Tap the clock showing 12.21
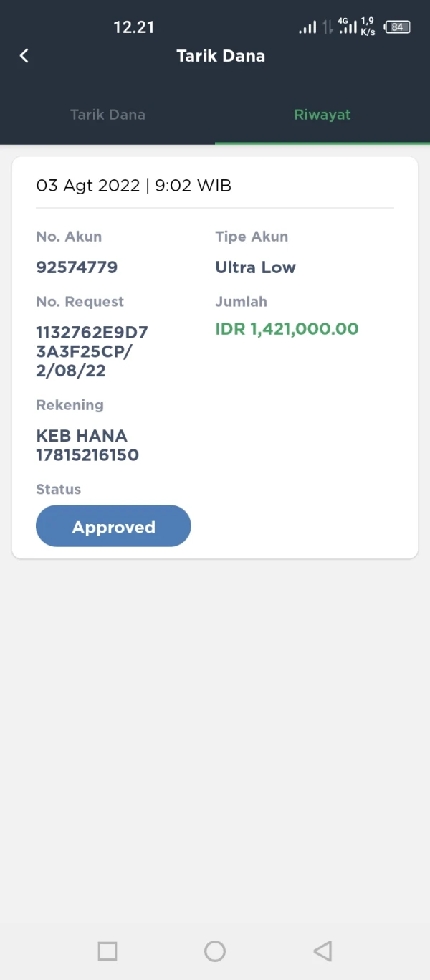 pos(134,27)
